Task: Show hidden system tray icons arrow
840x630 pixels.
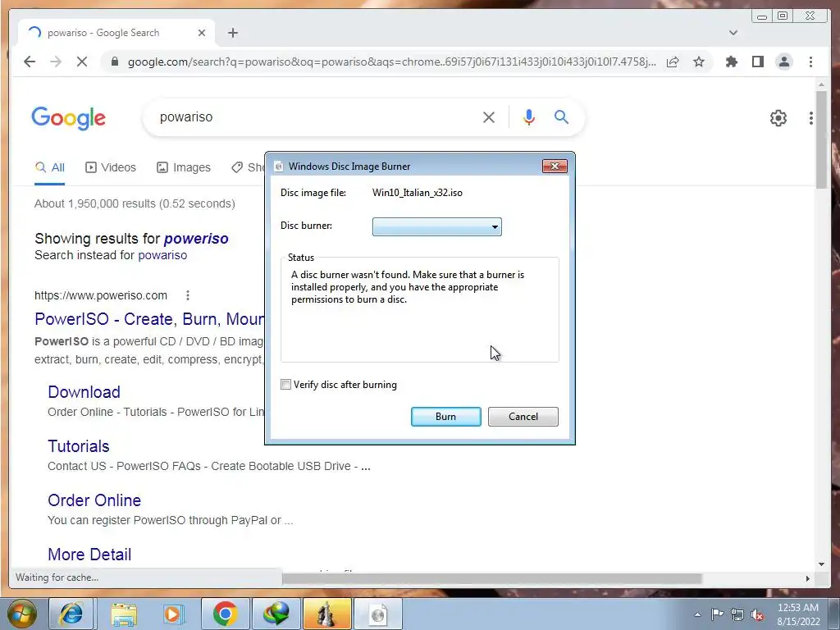Action: tap(697, 614)
